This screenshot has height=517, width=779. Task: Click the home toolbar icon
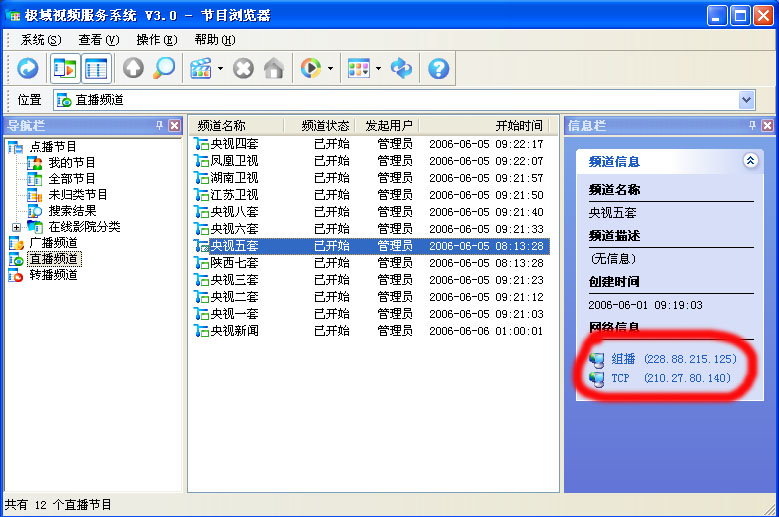pyautogui.click(x=274, y=68)
